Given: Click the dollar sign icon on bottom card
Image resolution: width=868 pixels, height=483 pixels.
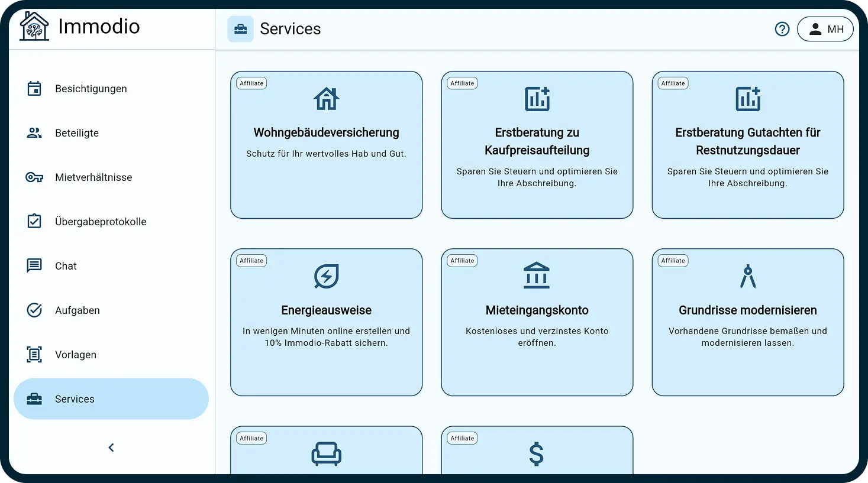Looking at the screenshot, I should (x=537, y=454).
